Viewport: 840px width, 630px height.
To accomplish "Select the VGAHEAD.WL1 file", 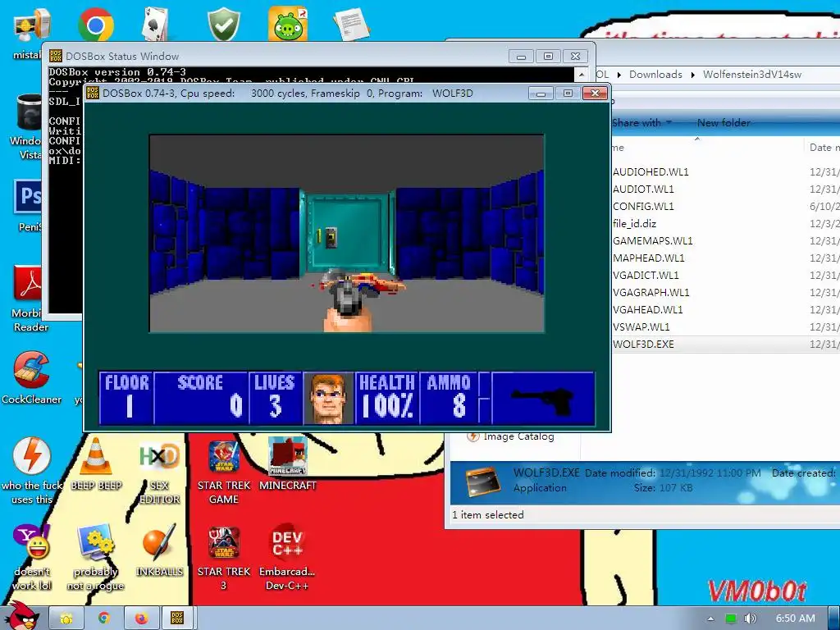I will [648, 309].
